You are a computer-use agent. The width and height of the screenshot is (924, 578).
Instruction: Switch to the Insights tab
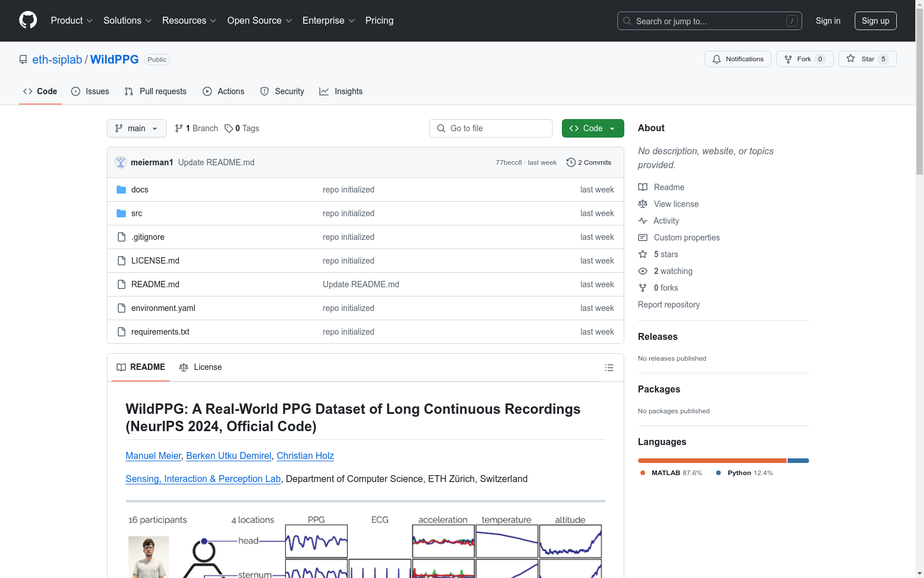click(341, 91)
